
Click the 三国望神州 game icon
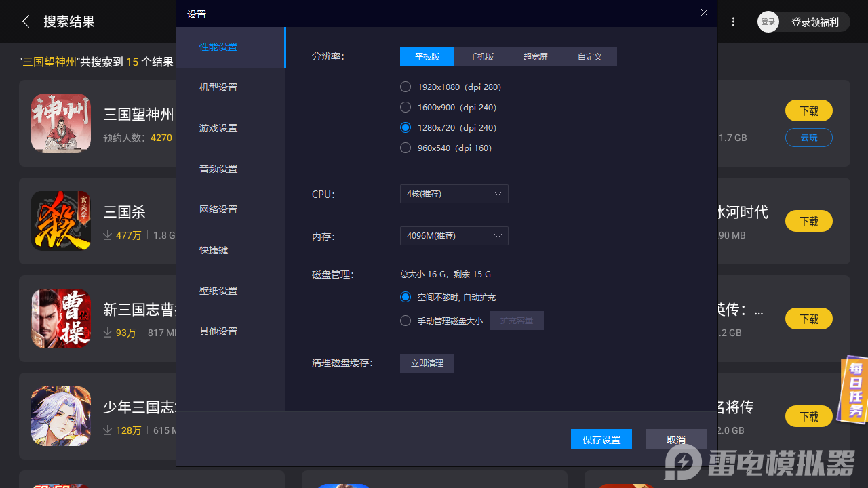(60, 123)
